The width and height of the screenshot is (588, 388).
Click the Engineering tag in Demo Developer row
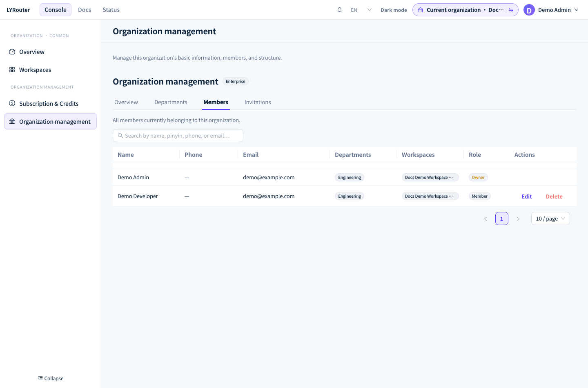pos(350,196)
